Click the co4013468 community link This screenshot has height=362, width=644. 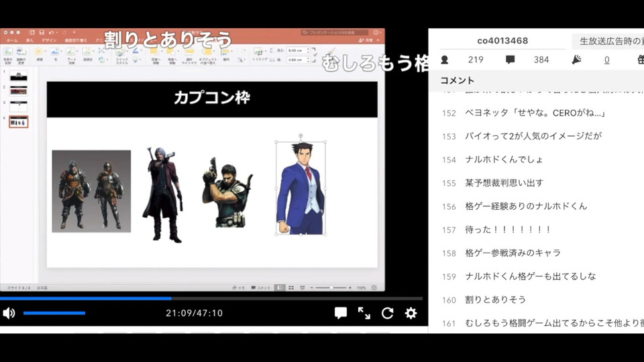(x=502, y=41)
